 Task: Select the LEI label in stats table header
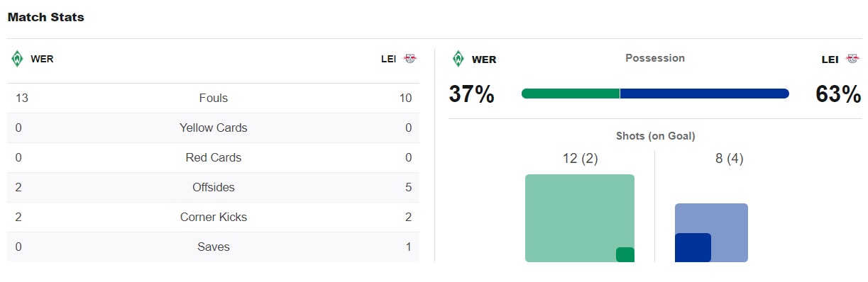388,59
